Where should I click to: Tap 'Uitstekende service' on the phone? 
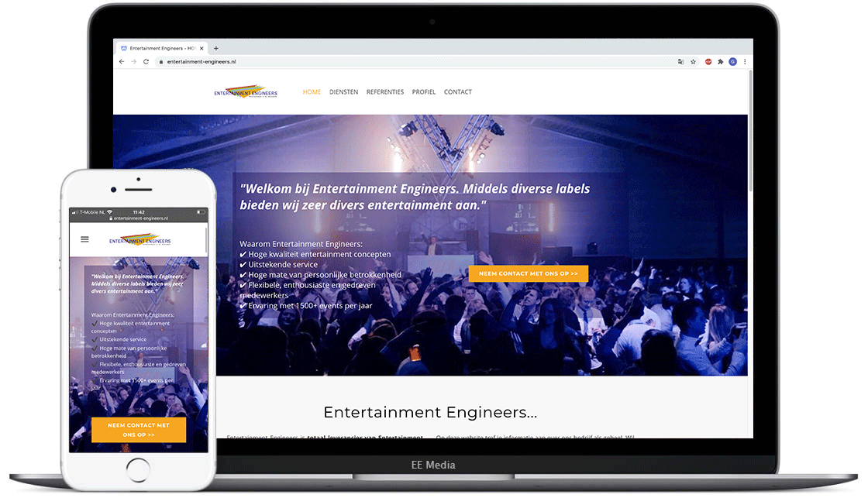point(123,339)
